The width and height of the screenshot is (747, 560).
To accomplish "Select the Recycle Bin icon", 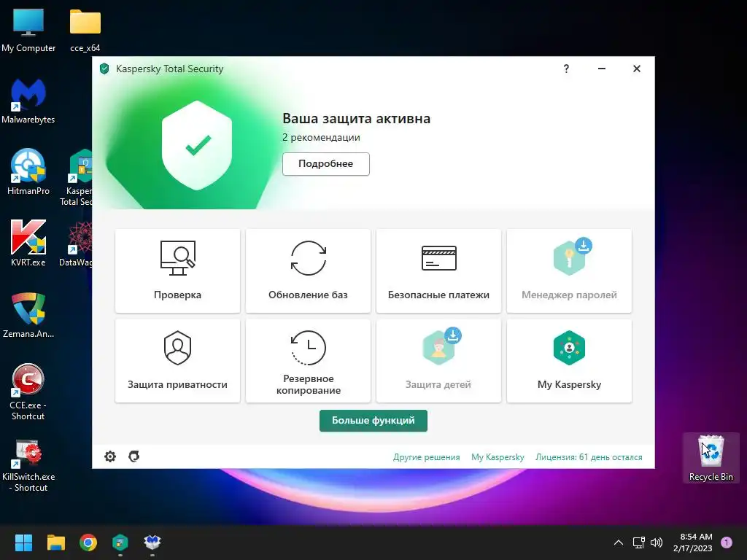I will (711, 458).
